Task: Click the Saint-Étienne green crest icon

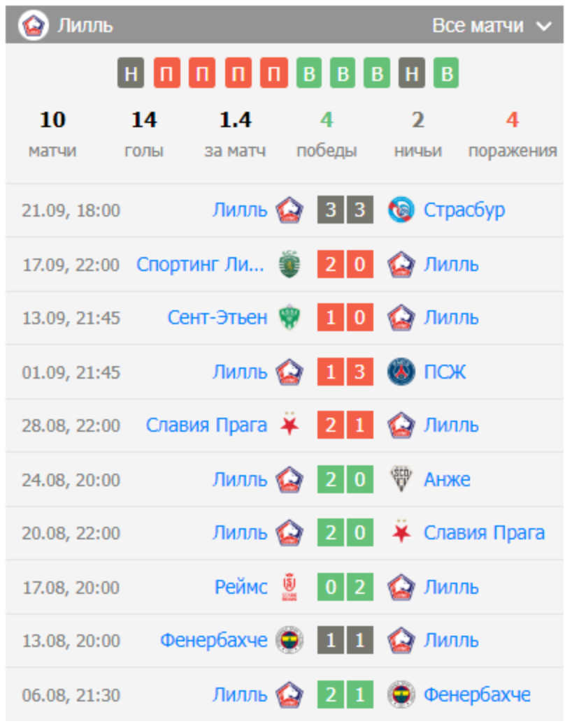Action: 288,318
